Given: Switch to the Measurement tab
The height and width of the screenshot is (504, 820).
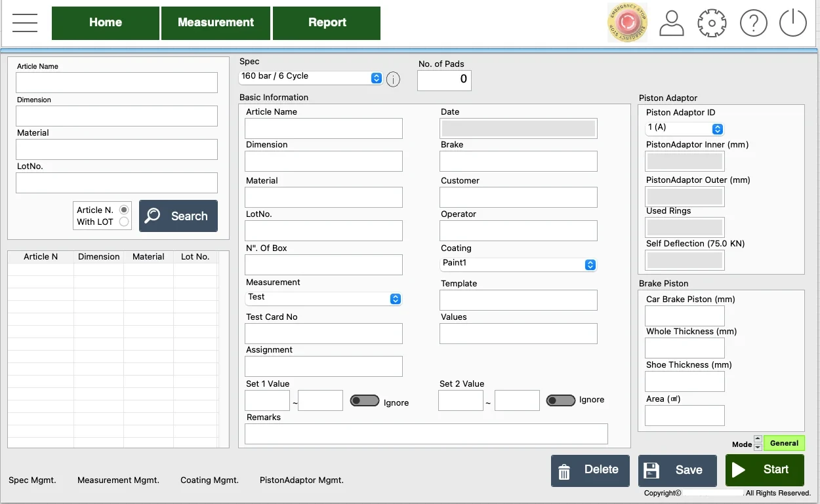Looking at the screenshot, I should pos(215,23).
